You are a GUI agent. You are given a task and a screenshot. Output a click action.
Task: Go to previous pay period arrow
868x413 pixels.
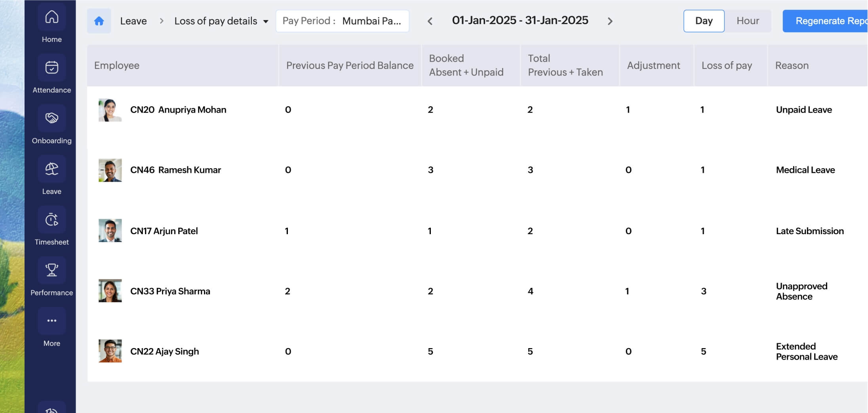pos(430,21)
